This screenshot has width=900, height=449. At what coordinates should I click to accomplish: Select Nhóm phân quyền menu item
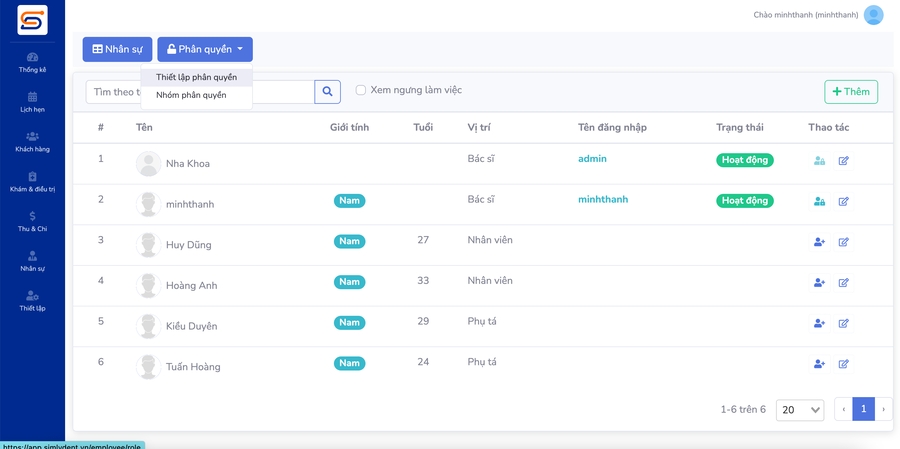coord(191,95)
